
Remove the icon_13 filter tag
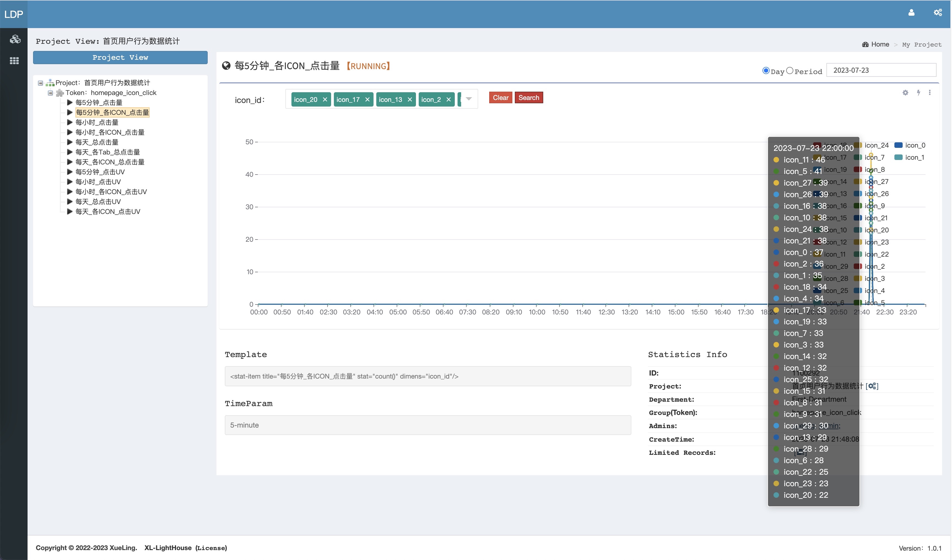pos(410,100)
